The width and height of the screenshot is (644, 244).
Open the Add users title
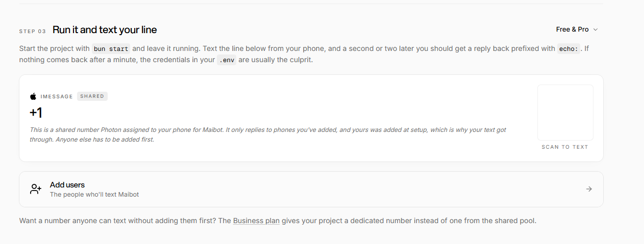point(67,185)
